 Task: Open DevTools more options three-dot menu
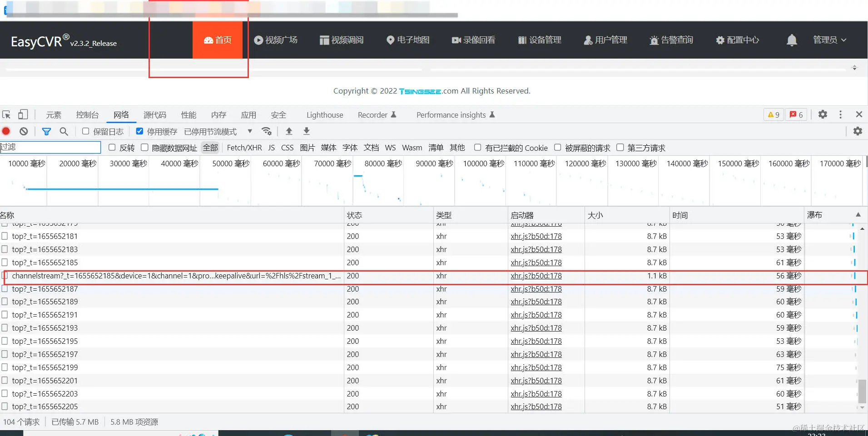(x=840, y=114)
